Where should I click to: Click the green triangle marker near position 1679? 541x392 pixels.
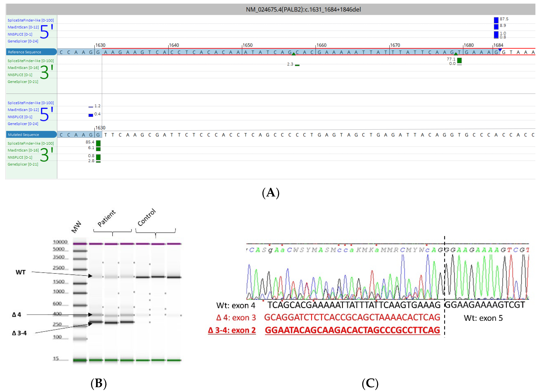point(456,54)
